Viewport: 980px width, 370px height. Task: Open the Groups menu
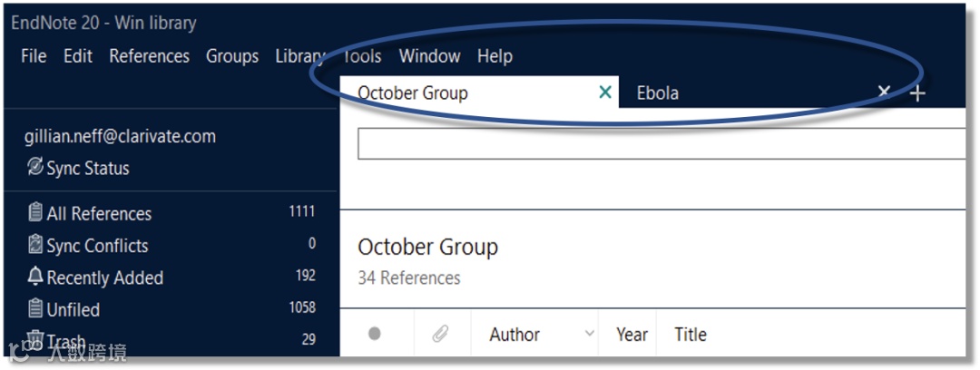click(x=232, y=56)
